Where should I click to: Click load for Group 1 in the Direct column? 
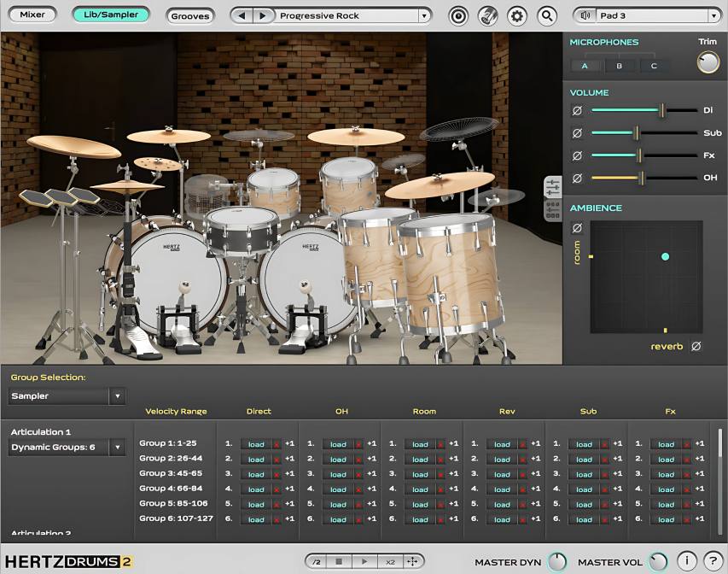pos(257,444)
